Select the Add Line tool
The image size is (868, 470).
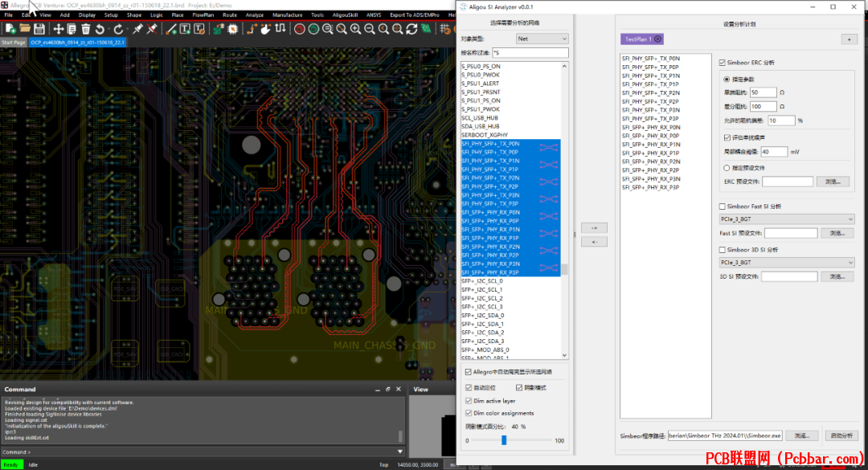tap(171, 29)
